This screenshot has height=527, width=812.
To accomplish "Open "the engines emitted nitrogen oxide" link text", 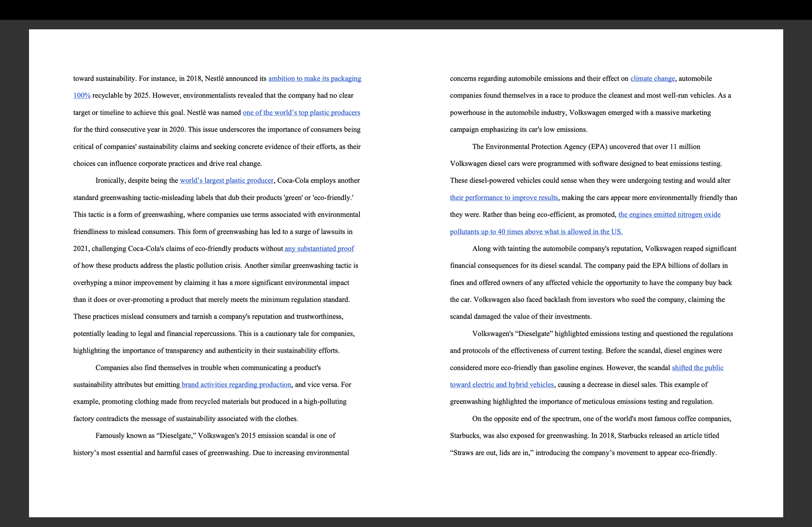I will coord(669,214).
